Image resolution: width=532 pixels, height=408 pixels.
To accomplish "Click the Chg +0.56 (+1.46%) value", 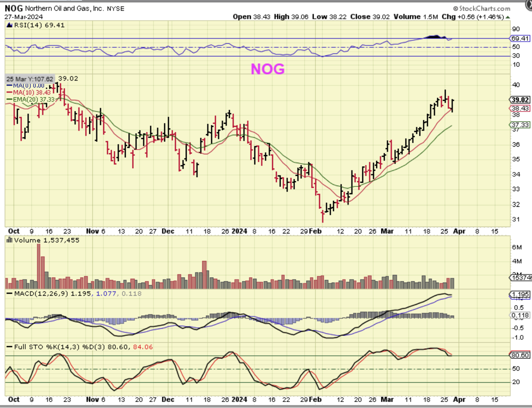I will 472,17.
